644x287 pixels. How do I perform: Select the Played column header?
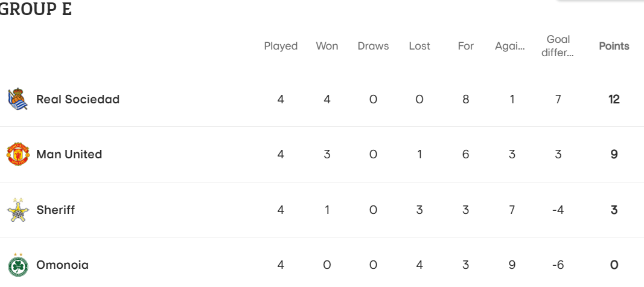pos(281,46)
